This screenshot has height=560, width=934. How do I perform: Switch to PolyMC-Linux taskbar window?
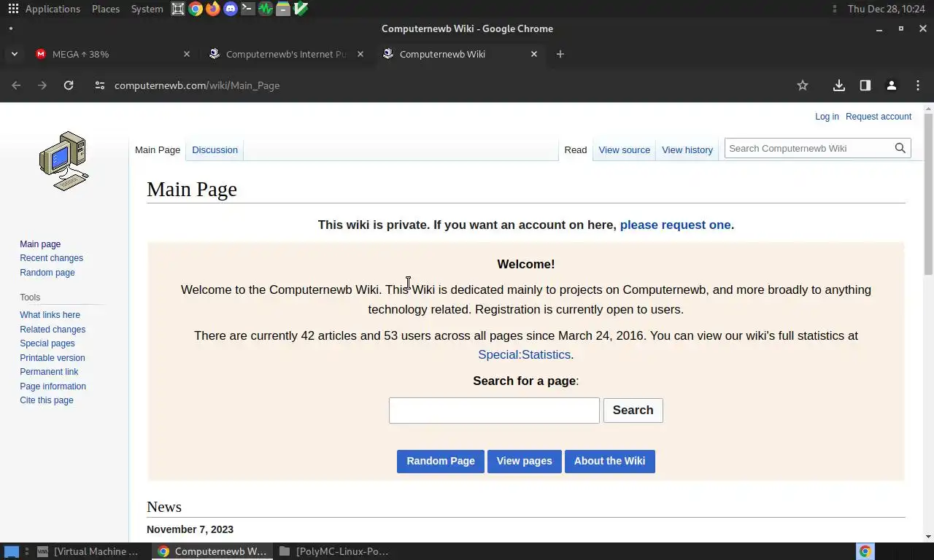334,551
